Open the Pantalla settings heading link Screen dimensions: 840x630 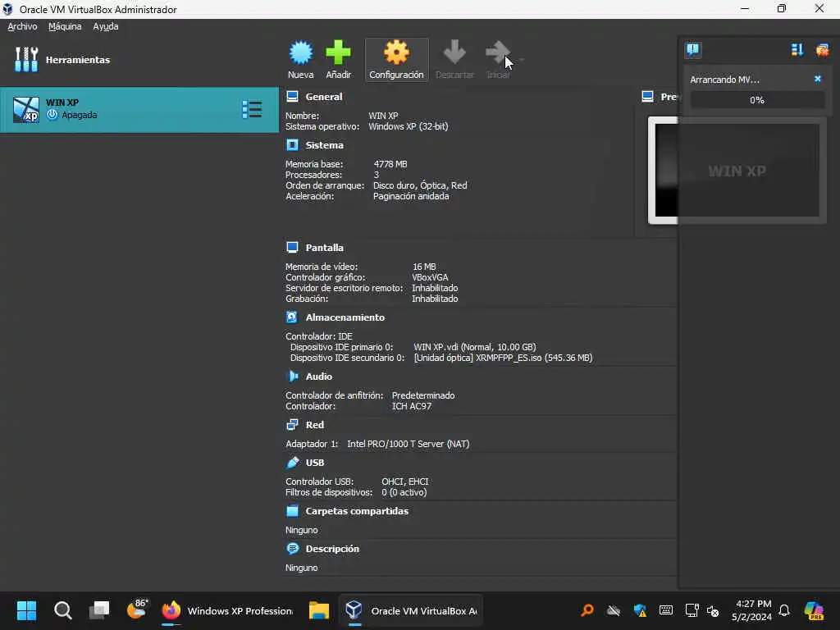[324, 248]
